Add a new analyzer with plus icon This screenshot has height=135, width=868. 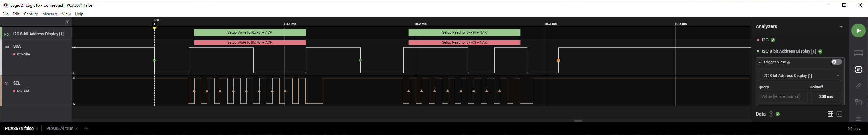[841, 26]
